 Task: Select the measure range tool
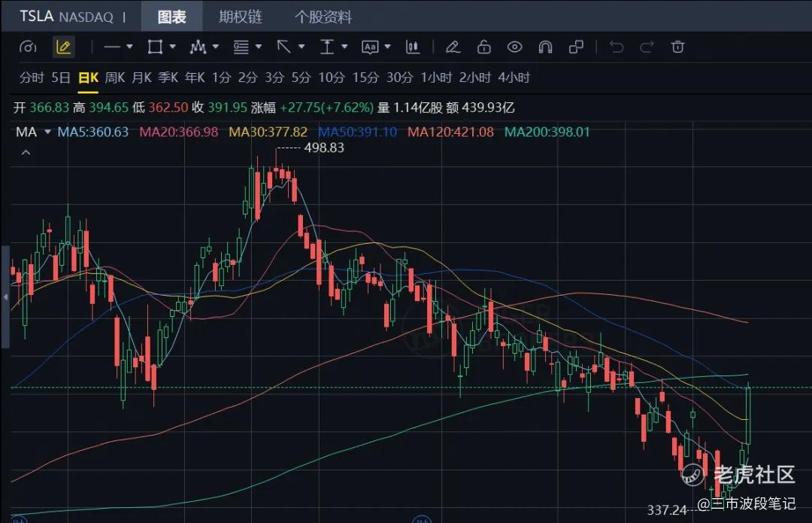327,47
